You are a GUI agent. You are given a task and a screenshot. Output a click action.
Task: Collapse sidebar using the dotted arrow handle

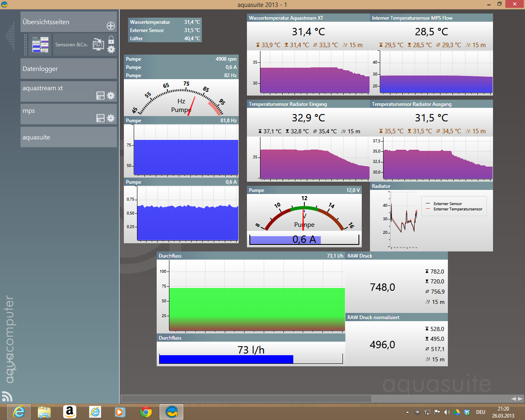click(x=10, y=36)
